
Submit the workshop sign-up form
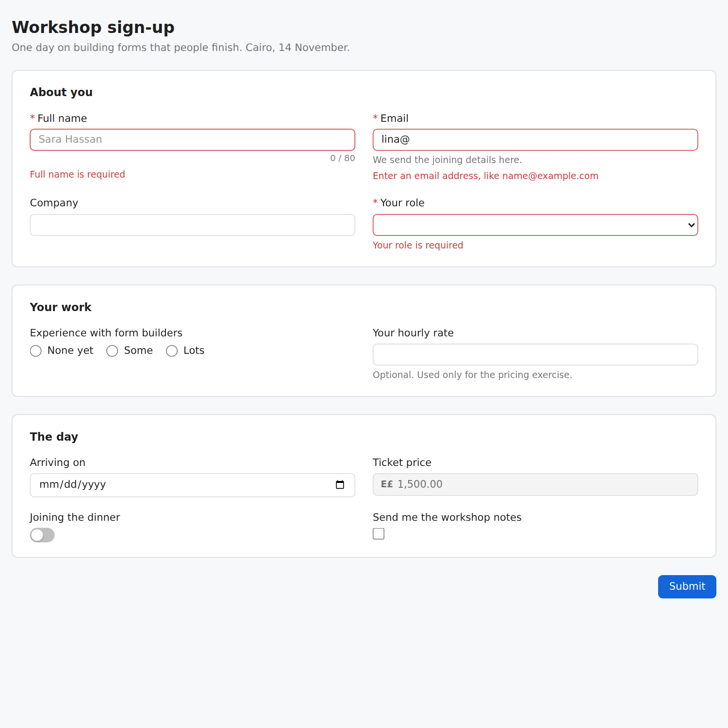coord(687,587)
